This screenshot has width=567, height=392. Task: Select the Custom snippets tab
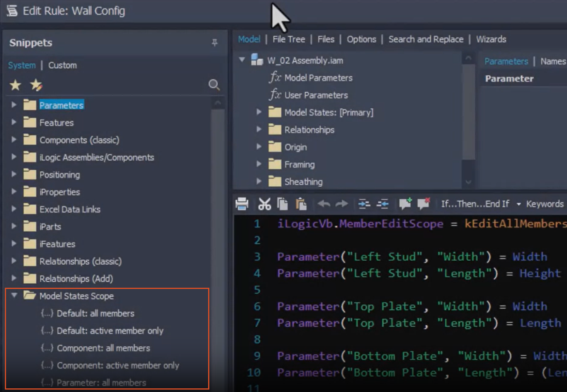coord(63,65)
